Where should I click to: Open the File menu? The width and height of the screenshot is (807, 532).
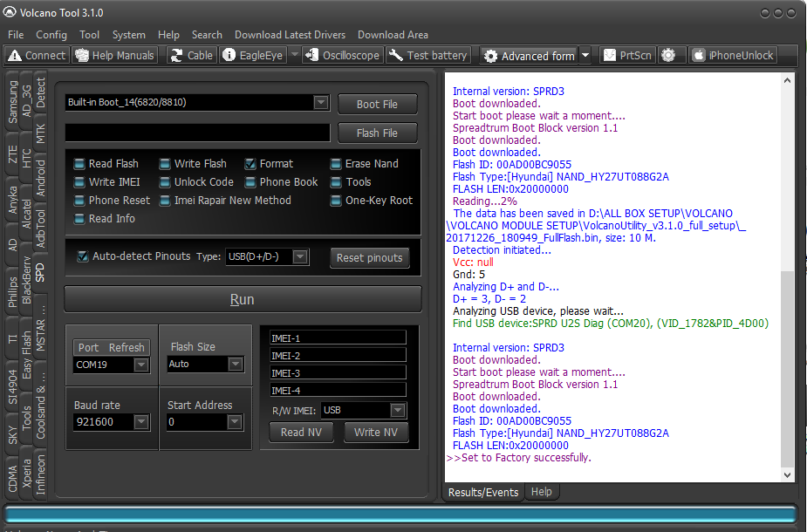(x=16, y=35)
